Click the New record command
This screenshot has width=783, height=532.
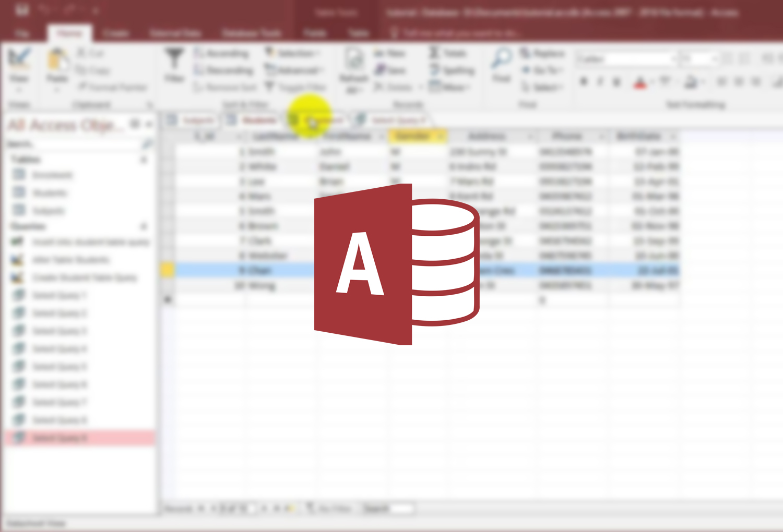coord(390,53)
